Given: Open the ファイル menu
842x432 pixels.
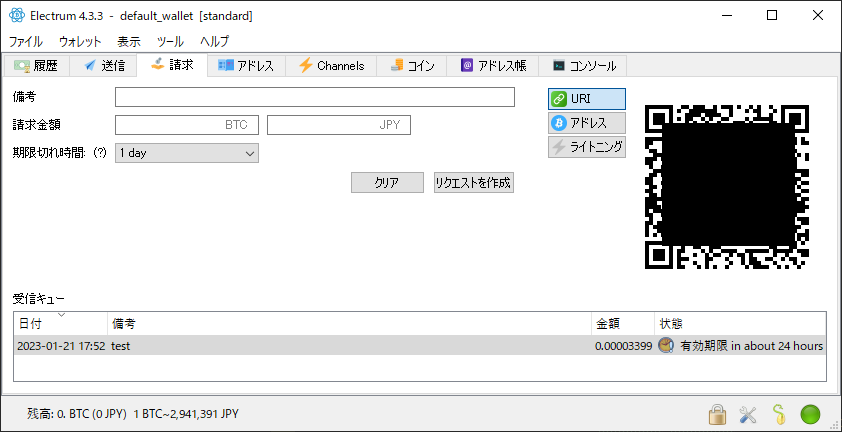Looking at the screenshot, I should [x=26, y=41].
